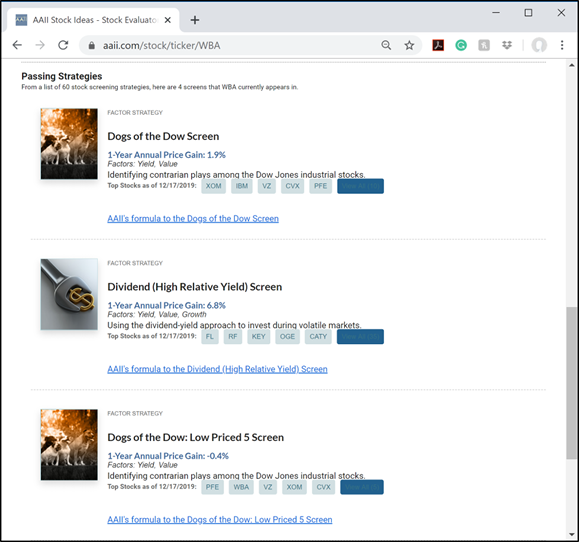This screenshot has height=542, width=579.
Task: Open the Low Priced 5 Screen thumbnail
Action: tap(69, 445)
